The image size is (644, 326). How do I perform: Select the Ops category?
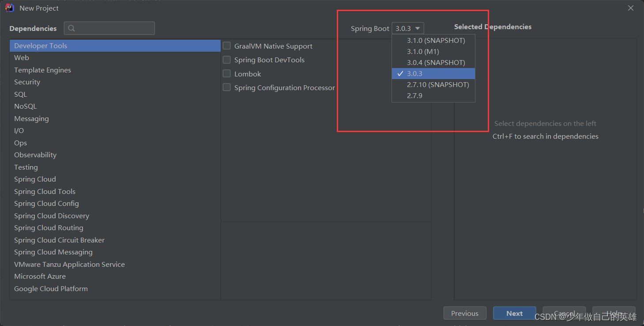pyautogui.click(x=115, y=143)
